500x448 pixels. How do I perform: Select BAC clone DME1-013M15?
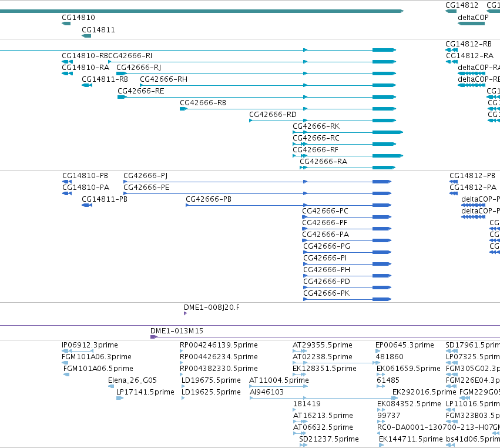177,331
